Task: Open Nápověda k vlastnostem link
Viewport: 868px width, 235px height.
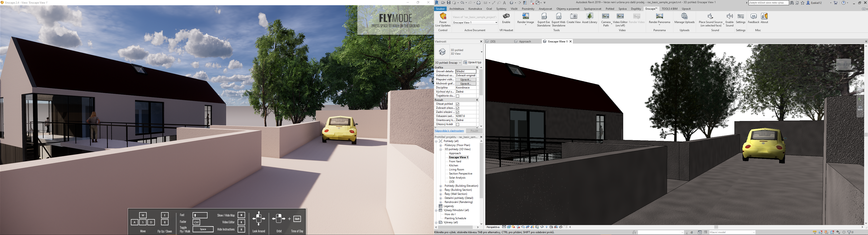Action: tap(449, 131)
